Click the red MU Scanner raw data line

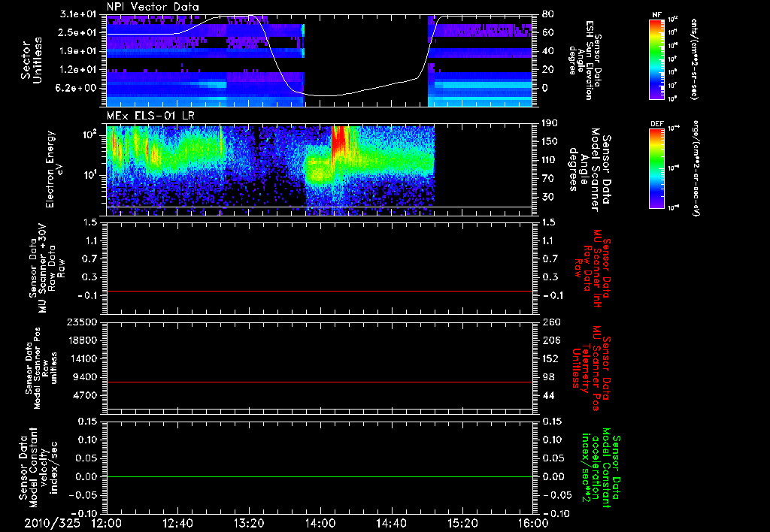click(320, 291)
